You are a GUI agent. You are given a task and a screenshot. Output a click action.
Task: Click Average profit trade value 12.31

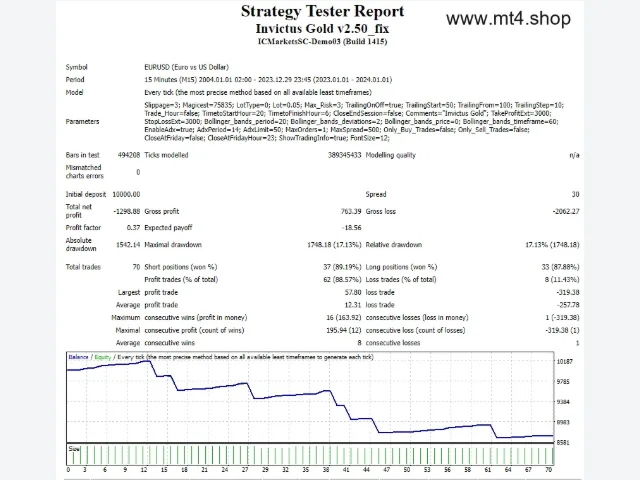[x=353, y=305]
